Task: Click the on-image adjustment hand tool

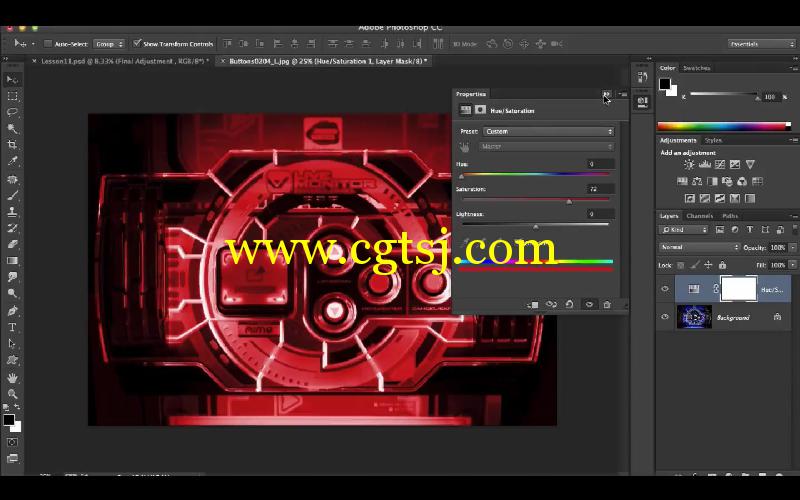Action: point(464,147)
